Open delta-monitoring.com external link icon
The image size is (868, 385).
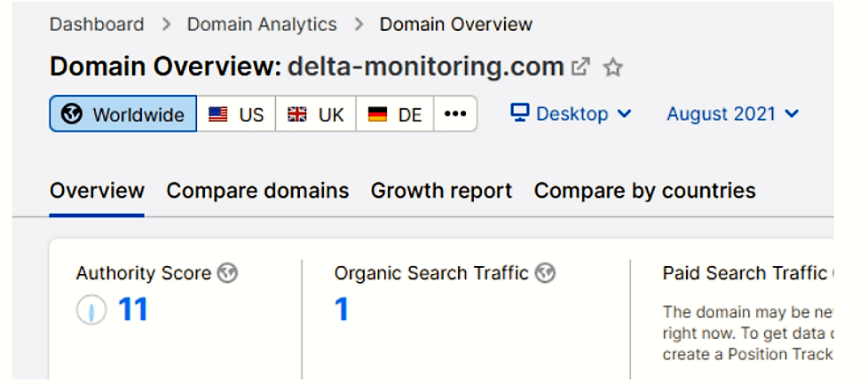coord(580,67)
